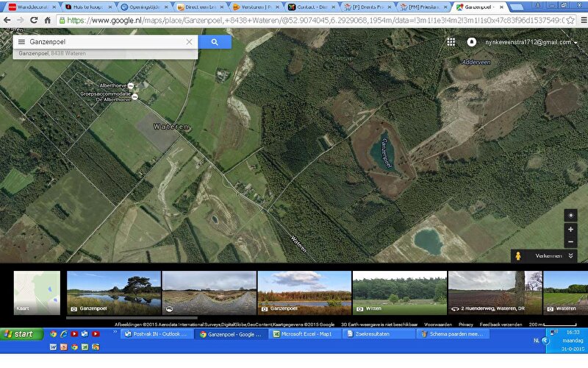The height and width of the screenshot is (368, 588).
Task: Pick up the yellow Street View pegman
Action: (518, 255)
